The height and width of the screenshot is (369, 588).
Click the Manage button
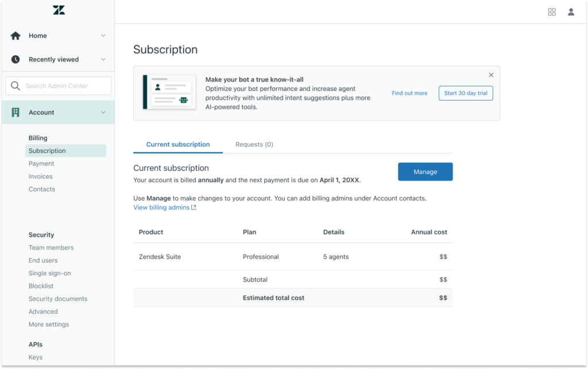click(x=425, y=171)
